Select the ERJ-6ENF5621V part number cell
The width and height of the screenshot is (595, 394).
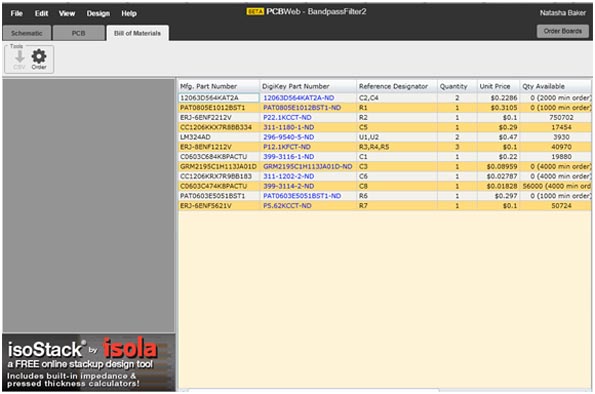[219, 206]
